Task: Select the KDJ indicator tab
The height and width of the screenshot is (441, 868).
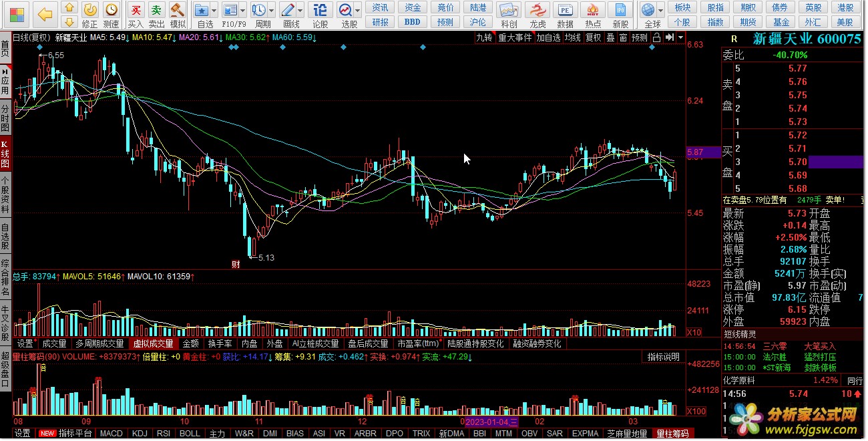Action: (x=140, y=434)
